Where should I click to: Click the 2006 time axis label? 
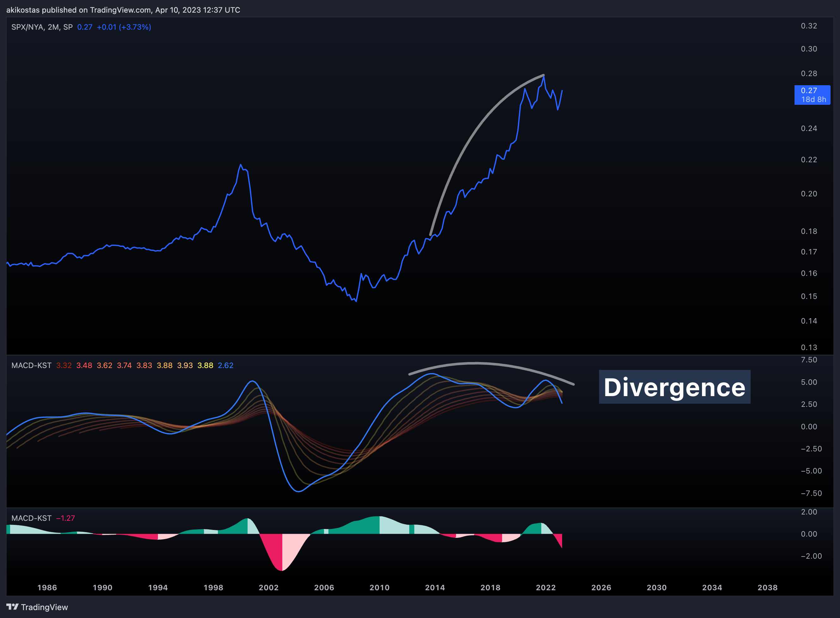pos(324,587)
